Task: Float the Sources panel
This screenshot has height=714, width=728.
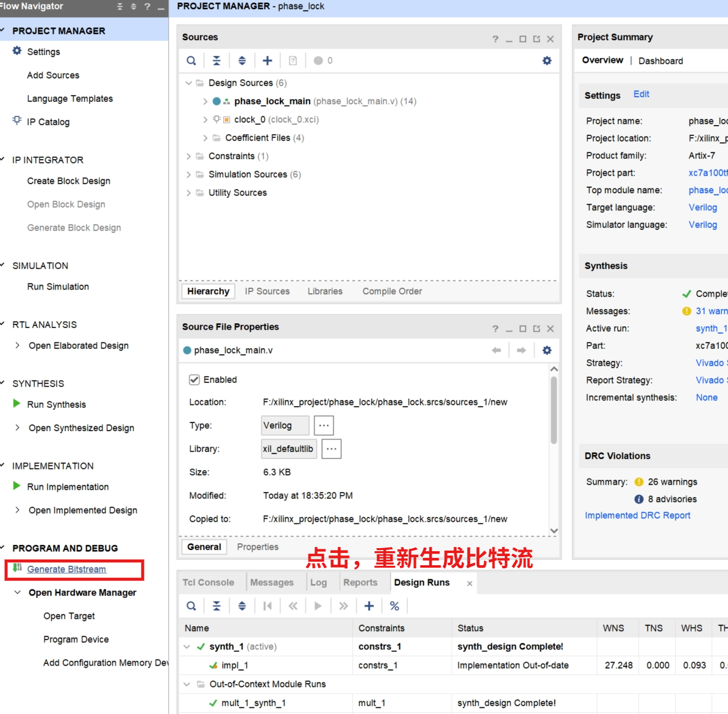Action: tap(537, 40)
